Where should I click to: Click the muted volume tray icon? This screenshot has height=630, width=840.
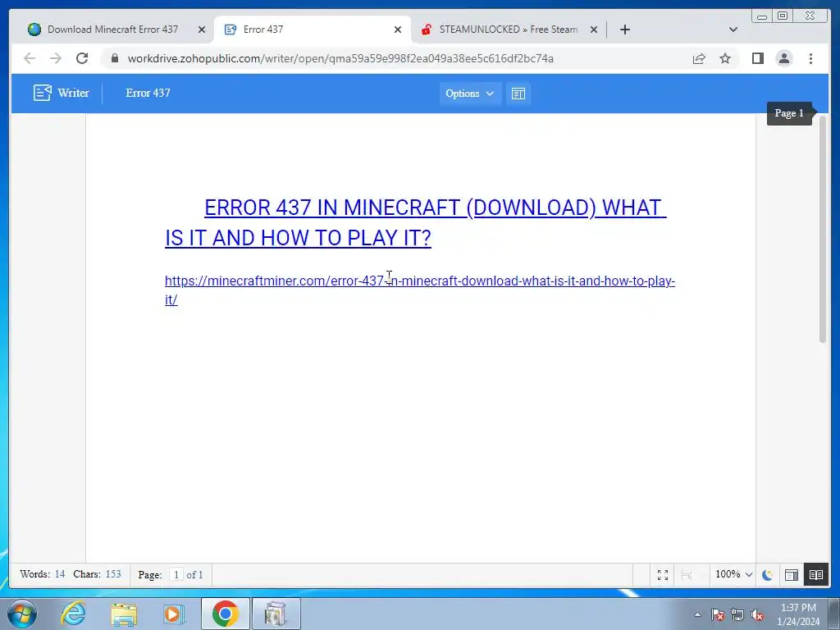757,614
